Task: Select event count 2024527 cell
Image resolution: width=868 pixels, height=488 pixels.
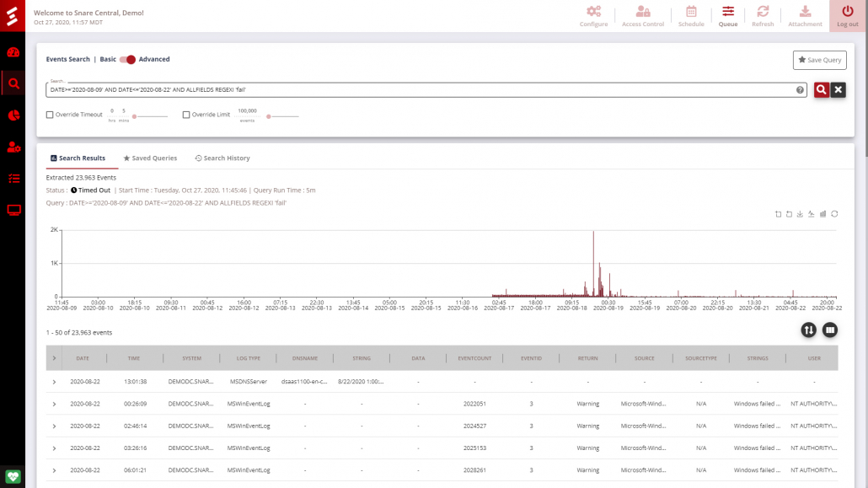Action: tap(474, 426)
